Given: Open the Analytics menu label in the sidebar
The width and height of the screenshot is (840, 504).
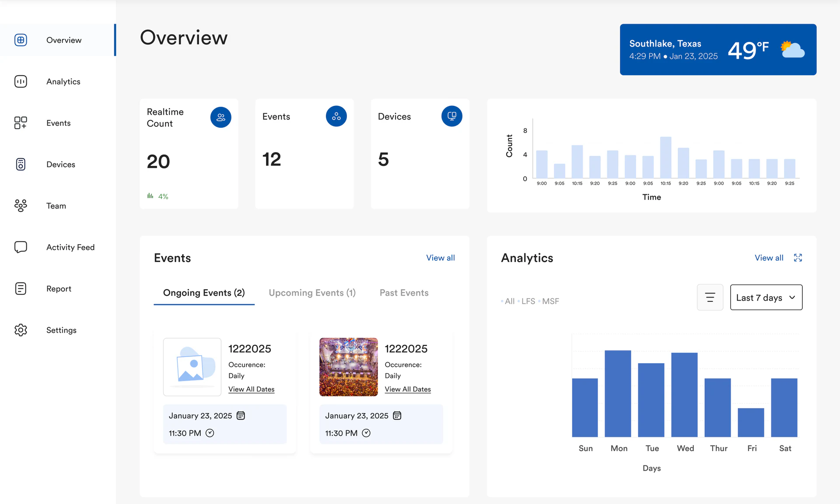Looking at the screenshot, I should tap(63, 81).
